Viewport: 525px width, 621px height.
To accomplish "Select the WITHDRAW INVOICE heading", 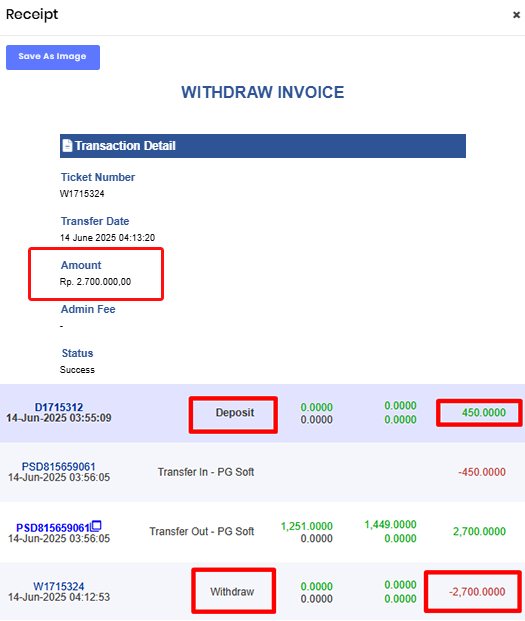I will (262, 92).
